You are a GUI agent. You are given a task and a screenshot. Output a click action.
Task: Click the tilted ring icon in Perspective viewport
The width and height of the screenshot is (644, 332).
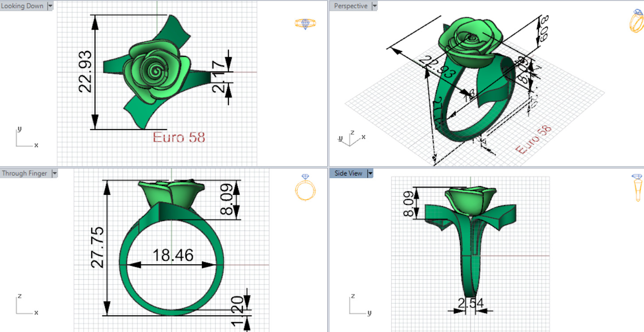636,21
